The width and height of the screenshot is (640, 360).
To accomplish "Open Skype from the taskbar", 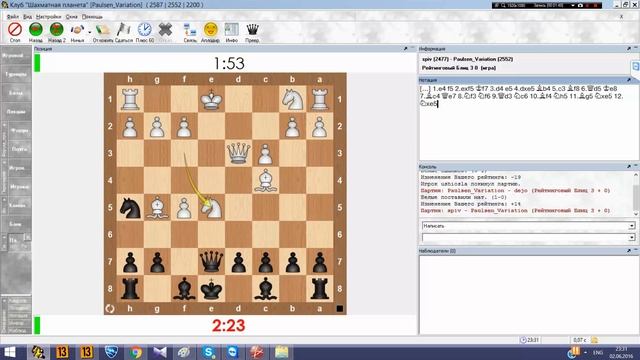I will pos(209,352).
